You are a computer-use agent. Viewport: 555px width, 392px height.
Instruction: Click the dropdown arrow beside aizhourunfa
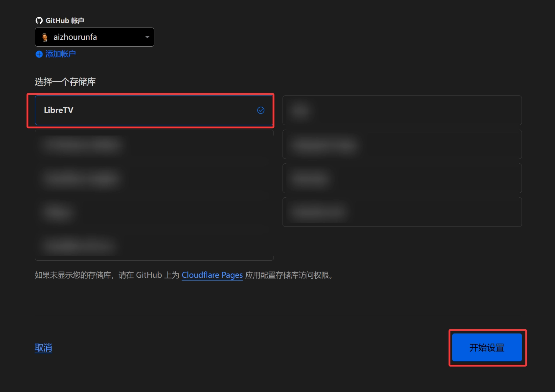[147, 37]
